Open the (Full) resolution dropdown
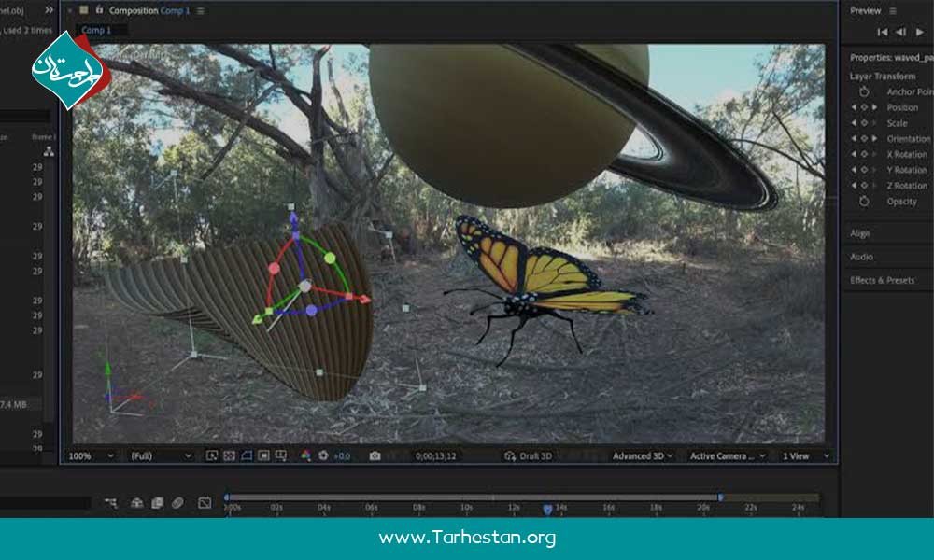Screen dimensions: 934x560 [x=161, y=456]
